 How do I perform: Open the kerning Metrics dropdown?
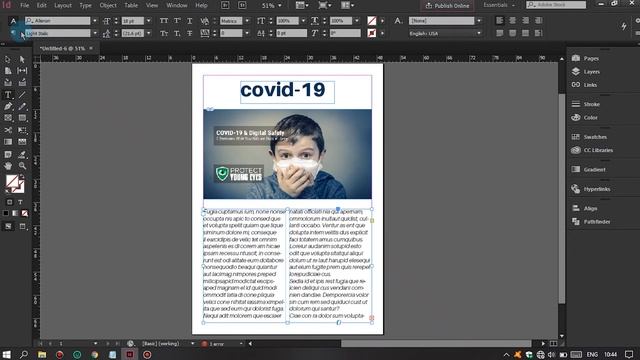click(247, 20)
